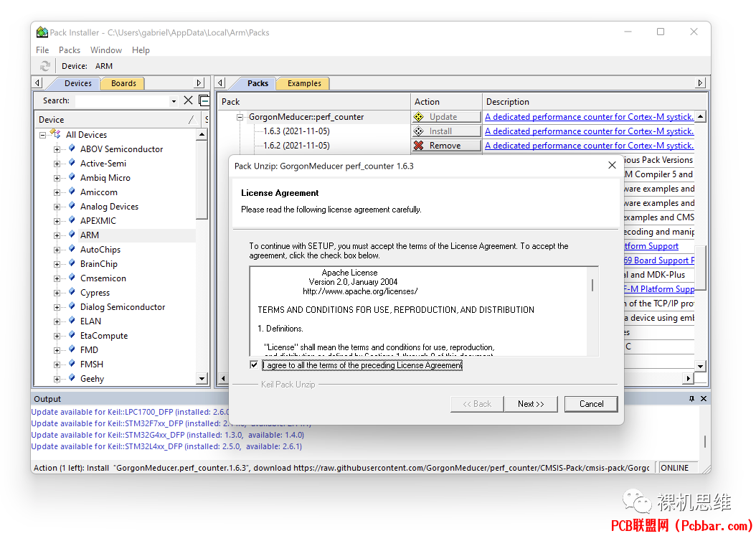Click the chip icon beside FMD
The height and width of the screenshot is (536, 756).
point(72,349)
